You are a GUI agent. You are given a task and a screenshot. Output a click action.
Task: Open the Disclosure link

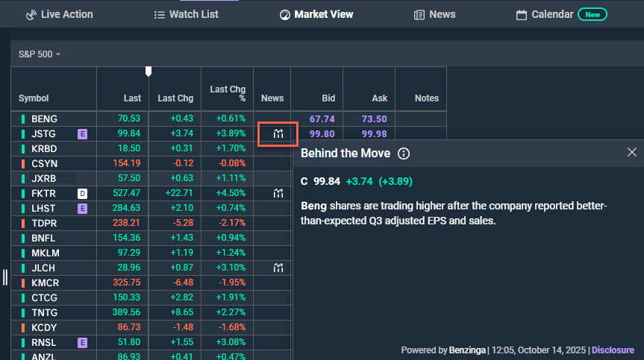tap(613, 350)
